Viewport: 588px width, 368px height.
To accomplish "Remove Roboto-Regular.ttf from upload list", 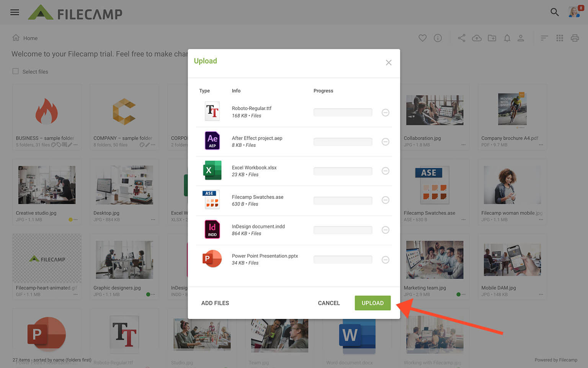I will pos(385,112).
